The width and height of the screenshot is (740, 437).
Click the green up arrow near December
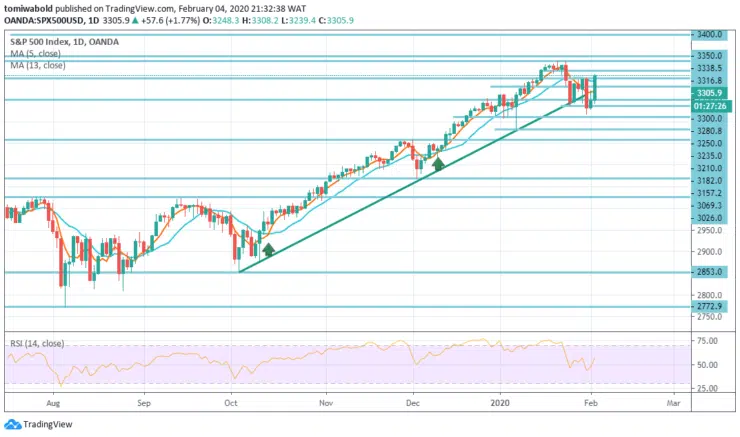[x=437, y=162]
